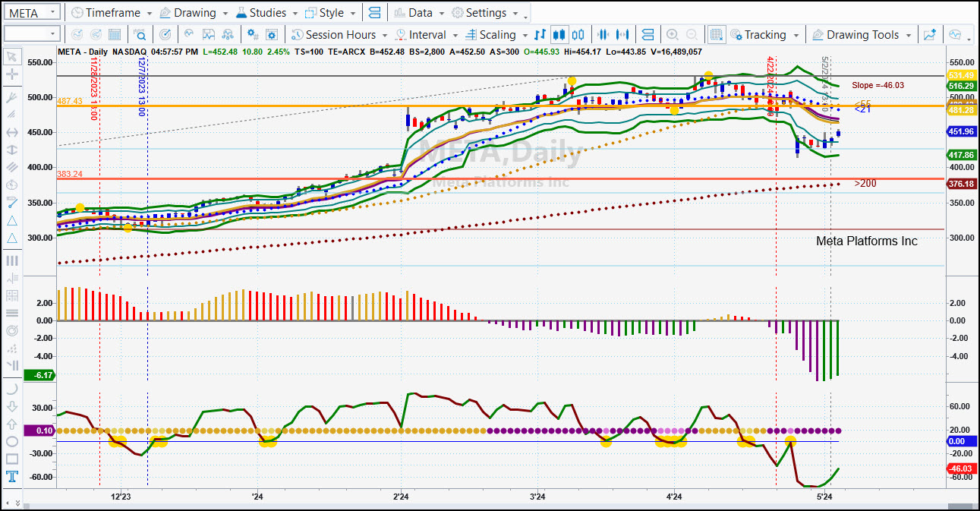980x511 pixels.
Task: Click the 417.86 green price label
Action: [x=960, y=155]
